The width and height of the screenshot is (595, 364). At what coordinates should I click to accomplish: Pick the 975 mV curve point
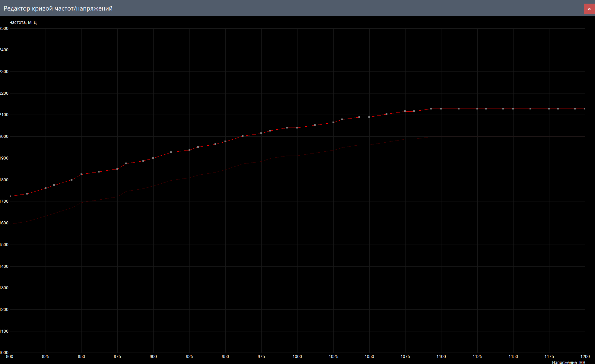261,133
